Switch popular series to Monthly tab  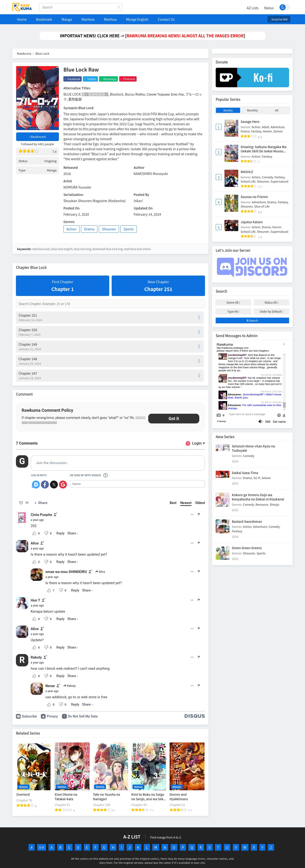(x=252, y=110)
